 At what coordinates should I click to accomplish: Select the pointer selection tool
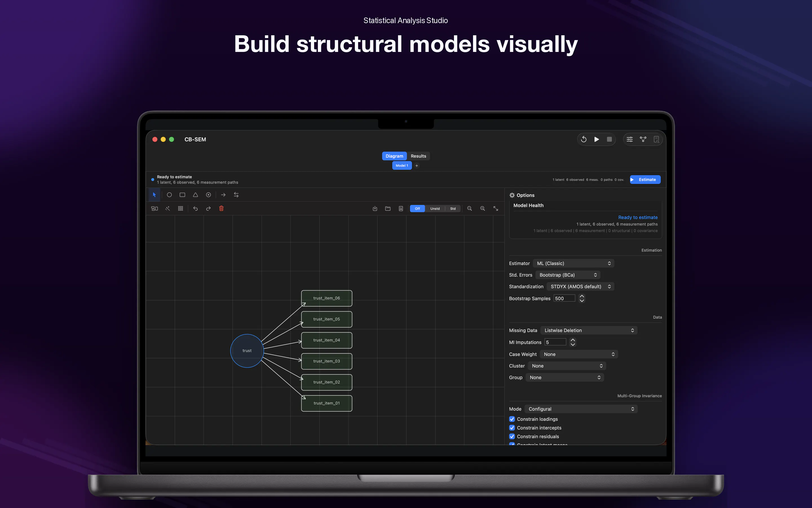[154, 195]
